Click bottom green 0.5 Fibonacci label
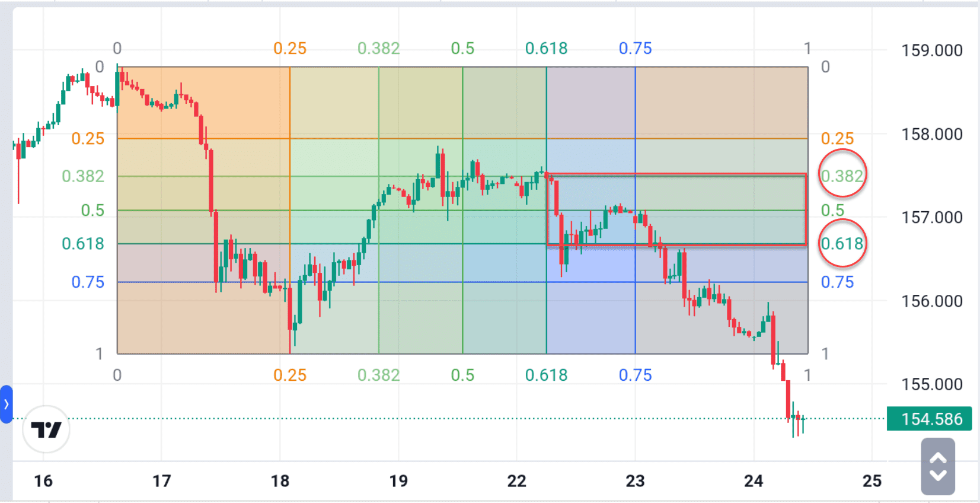Screen dimensions: 980x503 [x=463, y=375]
